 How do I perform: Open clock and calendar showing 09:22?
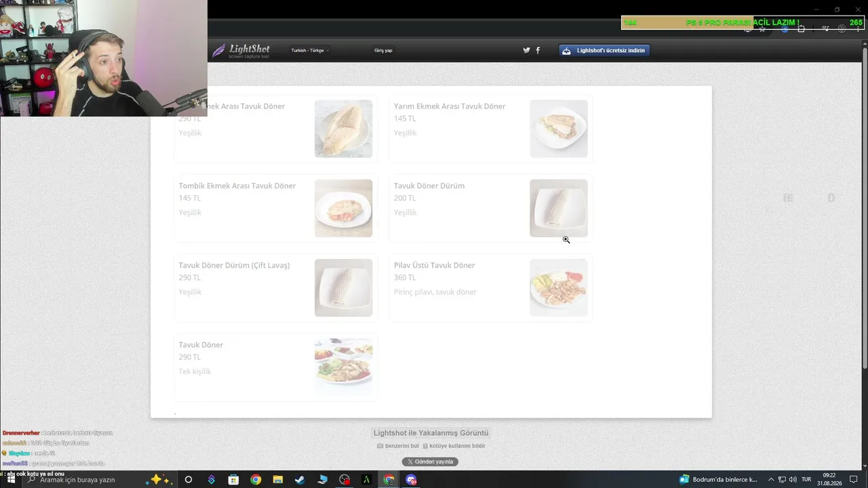click(x=829, y=479)
